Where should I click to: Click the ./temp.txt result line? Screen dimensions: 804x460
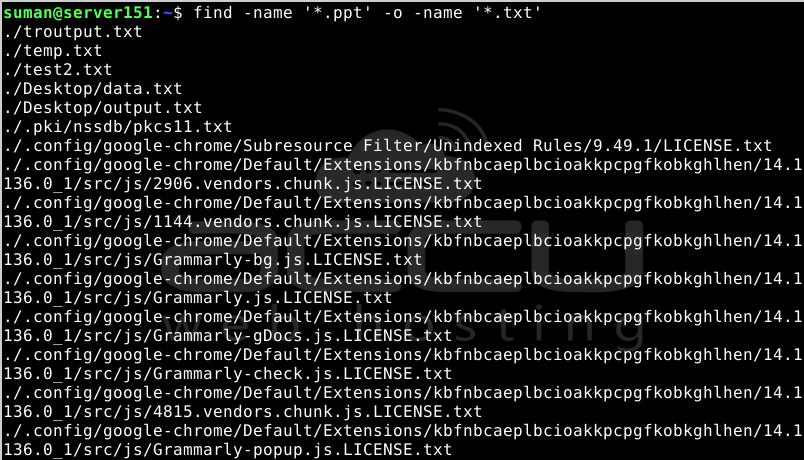(53, 51)
